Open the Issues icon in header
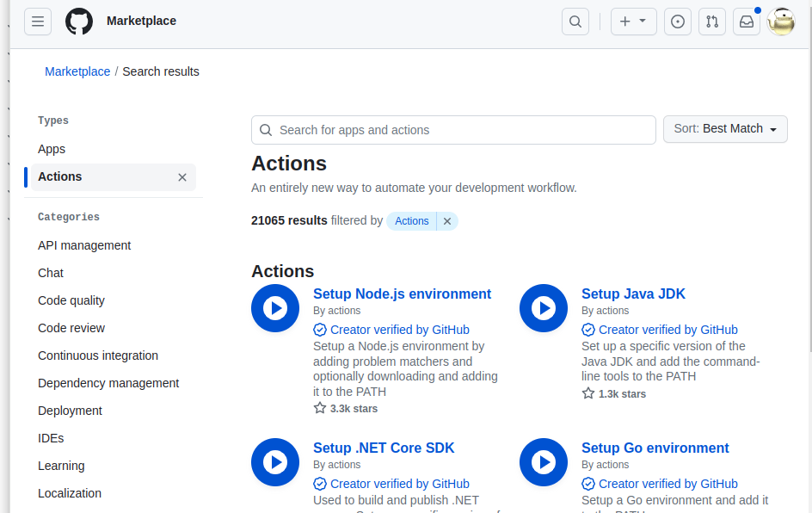 tap(678, 22)
